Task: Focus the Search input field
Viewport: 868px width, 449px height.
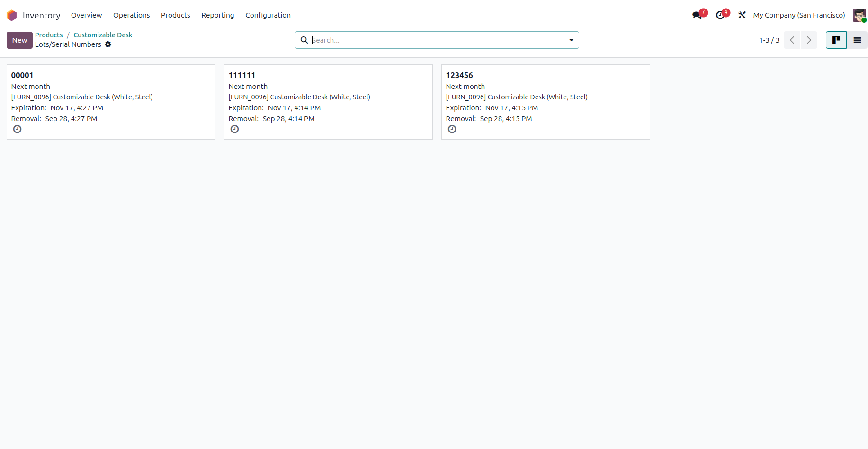Action: 437,40
